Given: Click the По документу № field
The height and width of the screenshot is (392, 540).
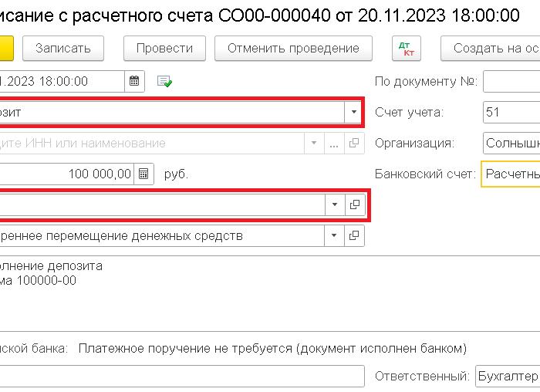Looking at the screenshot, I should tap(511, 81).
